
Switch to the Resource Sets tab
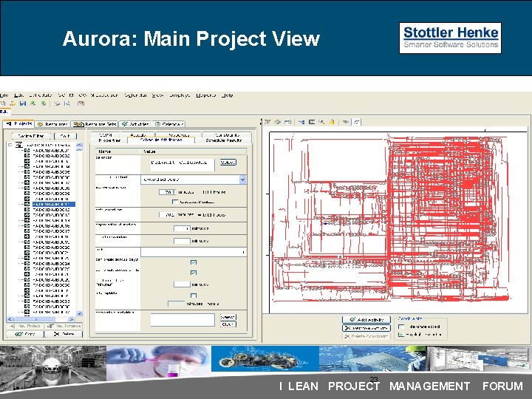click(x=95, y=124)
